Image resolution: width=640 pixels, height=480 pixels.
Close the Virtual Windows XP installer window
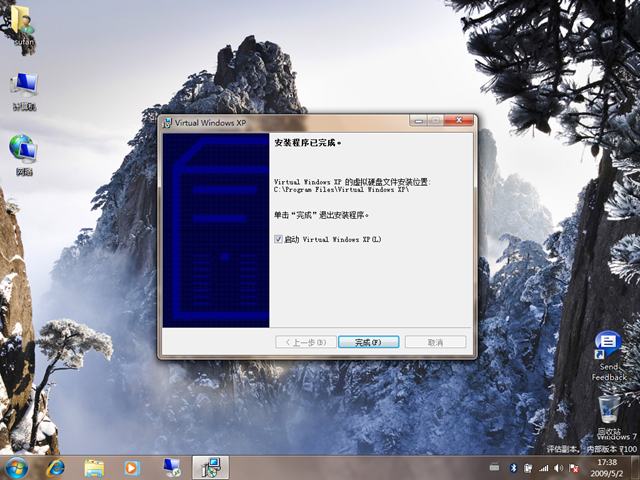click(x=459, y=120)
